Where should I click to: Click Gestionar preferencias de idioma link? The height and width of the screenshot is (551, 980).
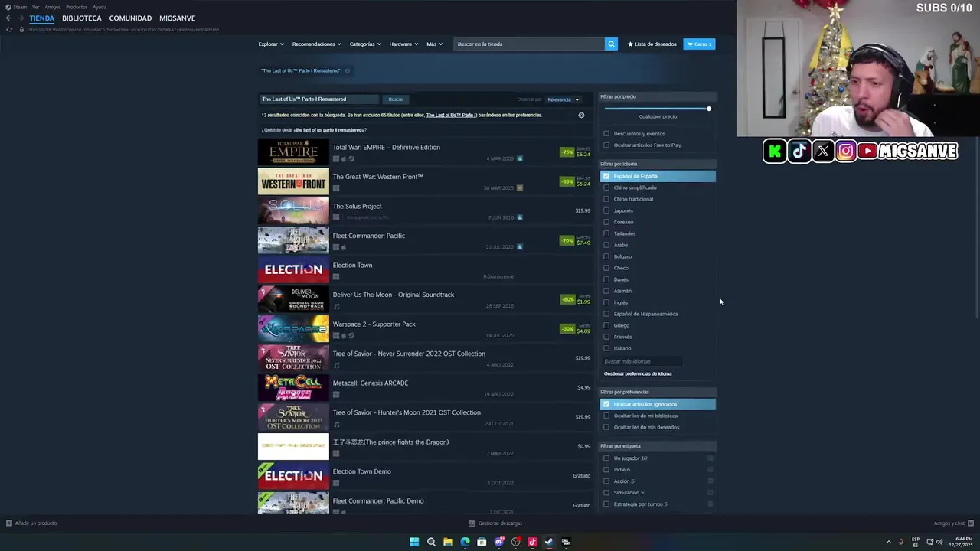[638, 373]
